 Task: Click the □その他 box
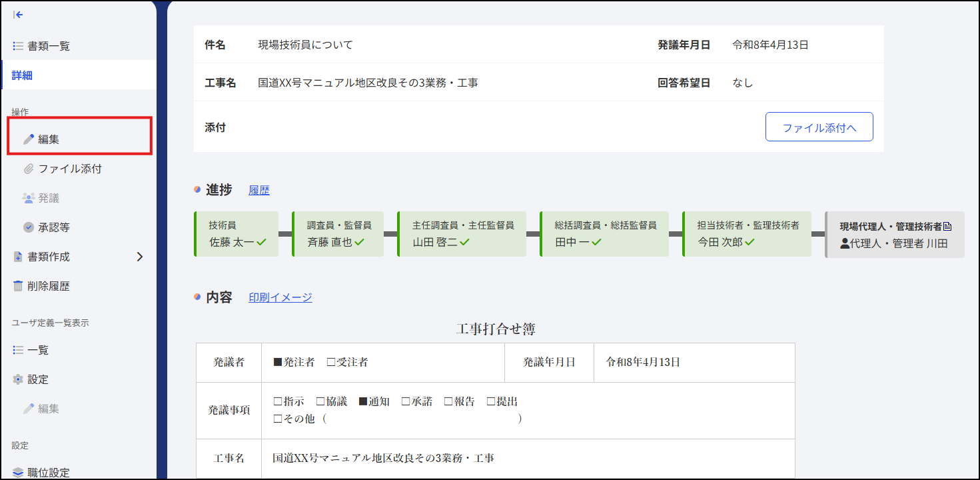click(x=278, y=419)
